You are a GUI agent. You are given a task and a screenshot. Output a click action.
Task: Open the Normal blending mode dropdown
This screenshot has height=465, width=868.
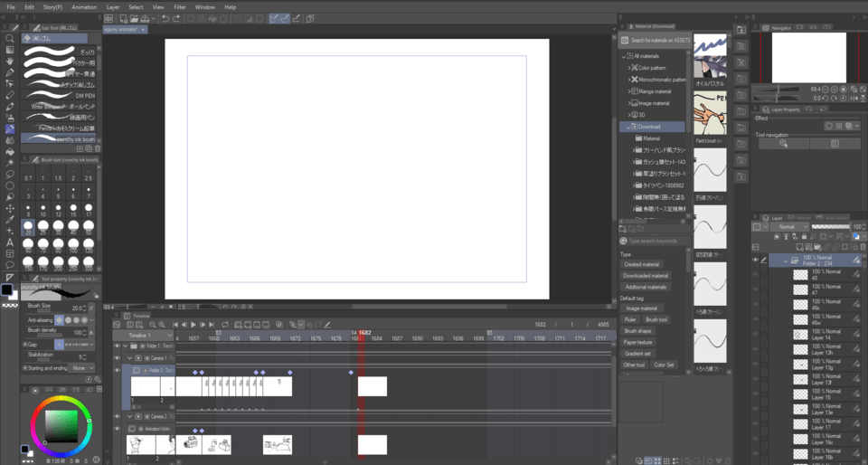(x=789, y=227)
